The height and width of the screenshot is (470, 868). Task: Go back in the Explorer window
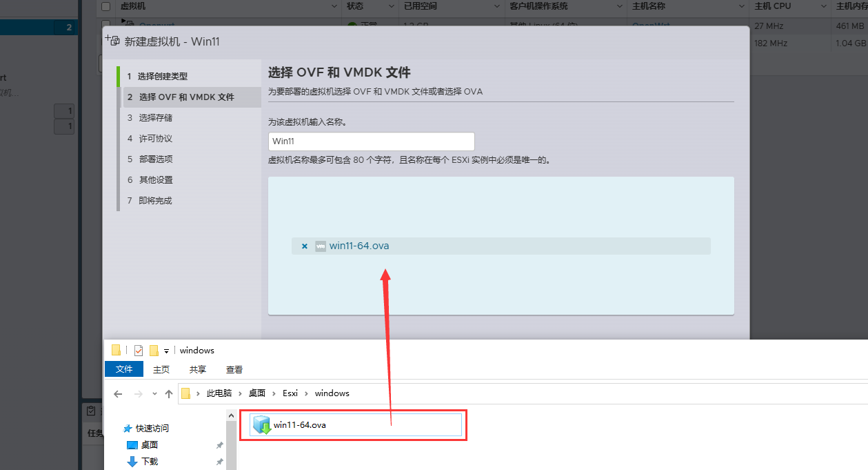point(118,393)
